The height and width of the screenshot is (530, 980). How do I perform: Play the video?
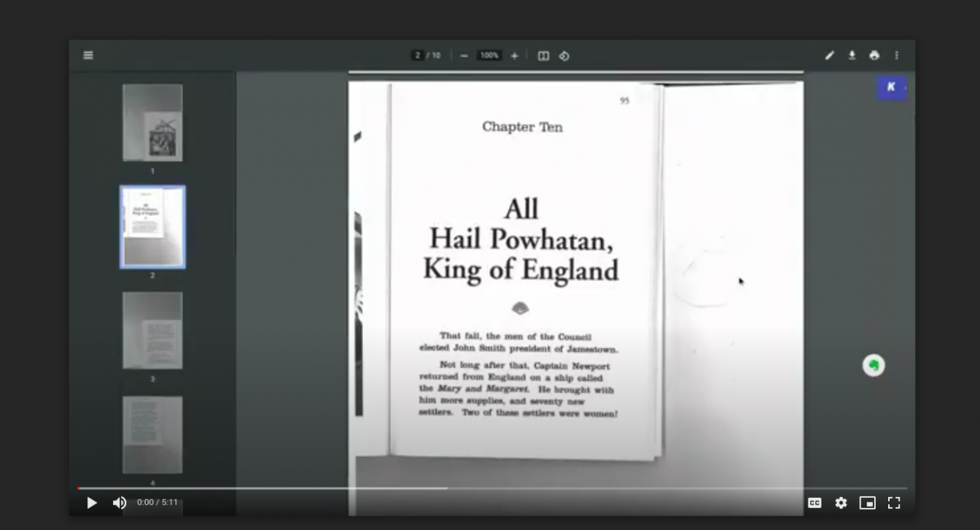coord(92,502)
